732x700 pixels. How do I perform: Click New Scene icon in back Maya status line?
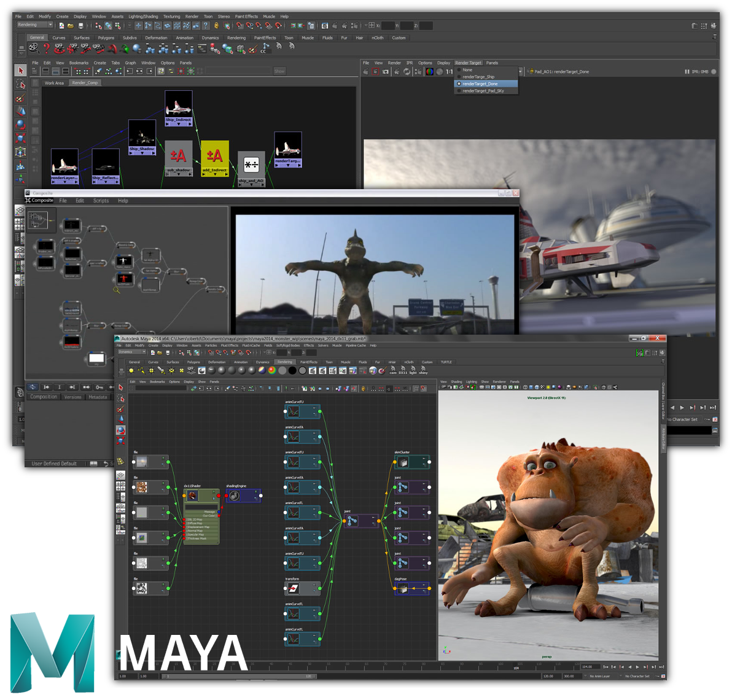point(61,26)
